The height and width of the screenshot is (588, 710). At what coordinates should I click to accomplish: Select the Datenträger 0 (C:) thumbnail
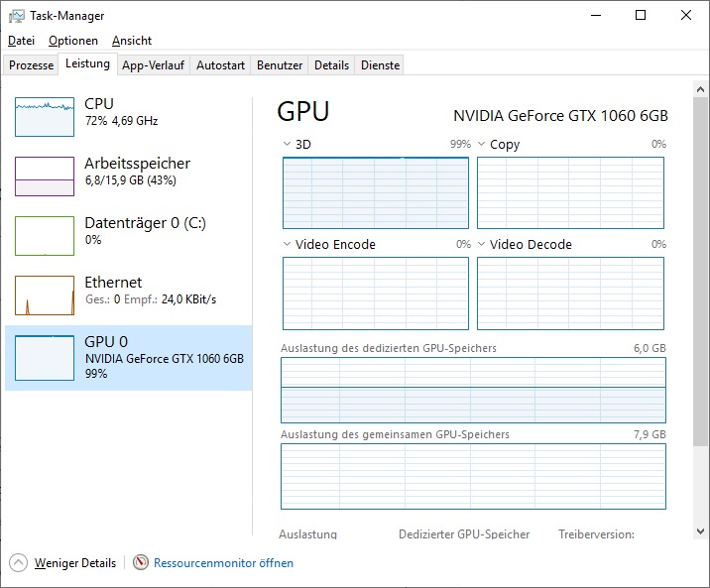pos(45,236)
